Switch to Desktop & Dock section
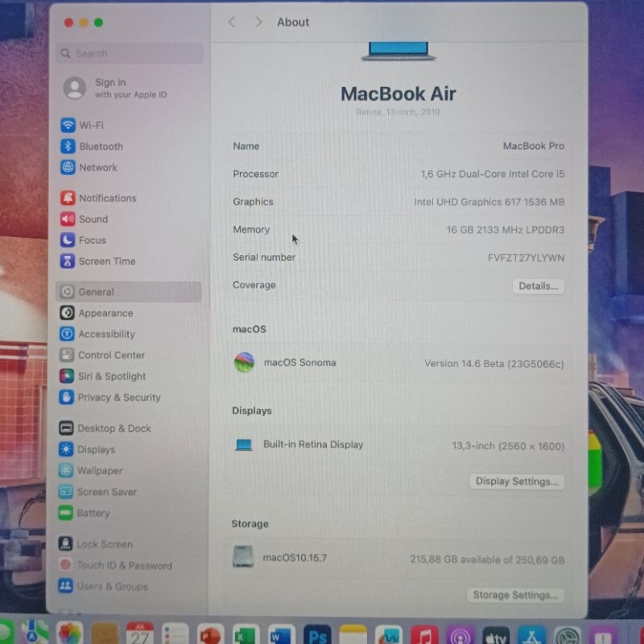 [x=114, y=429]
